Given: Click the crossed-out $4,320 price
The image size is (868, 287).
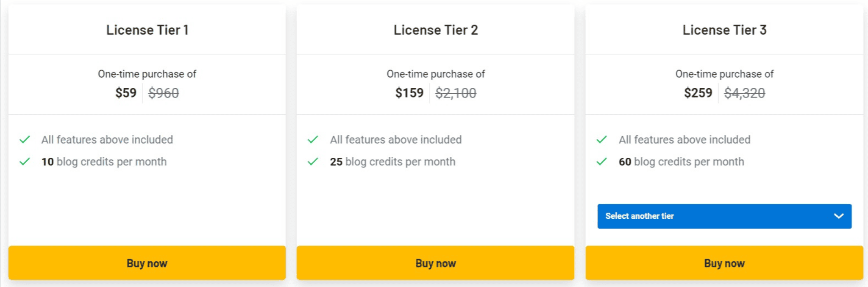Looking at the screenshot, I should click(745, 93).
